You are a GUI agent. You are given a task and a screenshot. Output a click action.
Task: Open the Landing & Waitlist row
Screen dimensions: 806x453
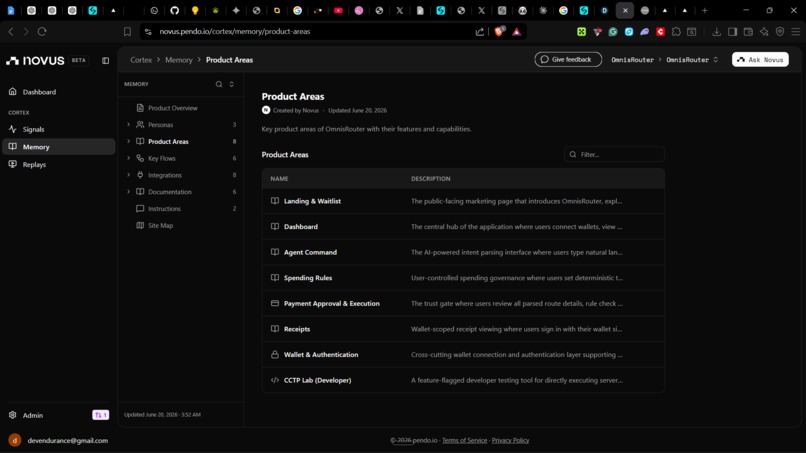463,201
